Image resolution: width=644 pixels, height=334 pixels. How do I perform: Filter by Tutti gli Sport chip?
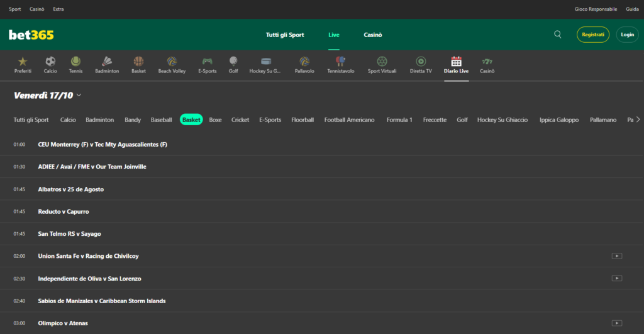[x=31, y=120]
